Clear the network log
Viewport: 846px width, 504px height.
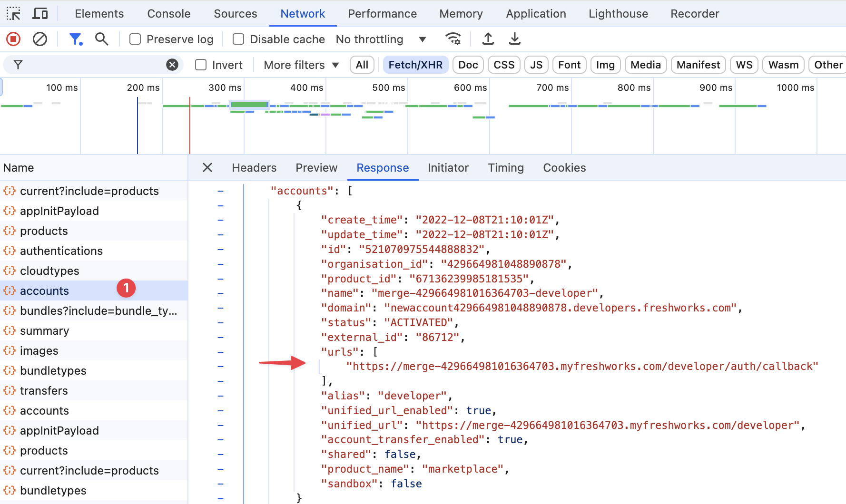pos(40,39)
